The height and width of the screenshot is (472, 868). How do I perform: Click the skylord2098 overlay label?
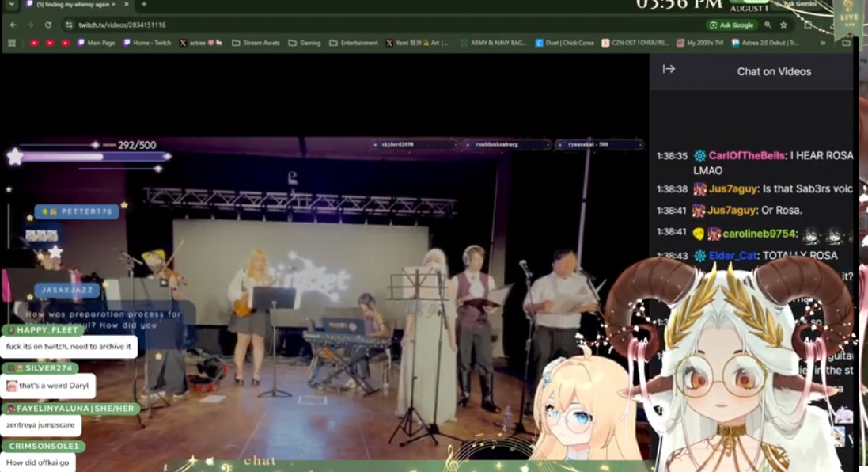[414, 145]
